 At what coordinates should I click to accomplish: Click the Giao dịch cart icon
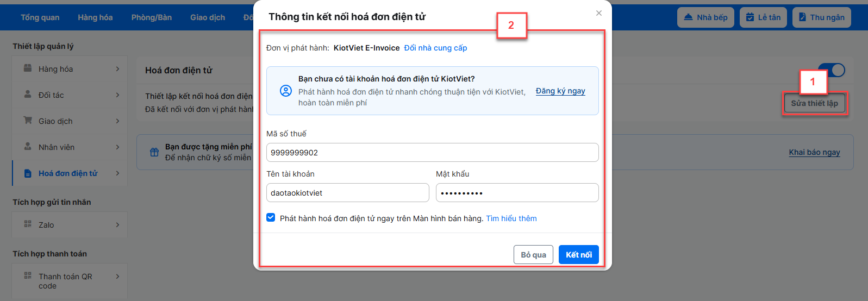(28, 120)
